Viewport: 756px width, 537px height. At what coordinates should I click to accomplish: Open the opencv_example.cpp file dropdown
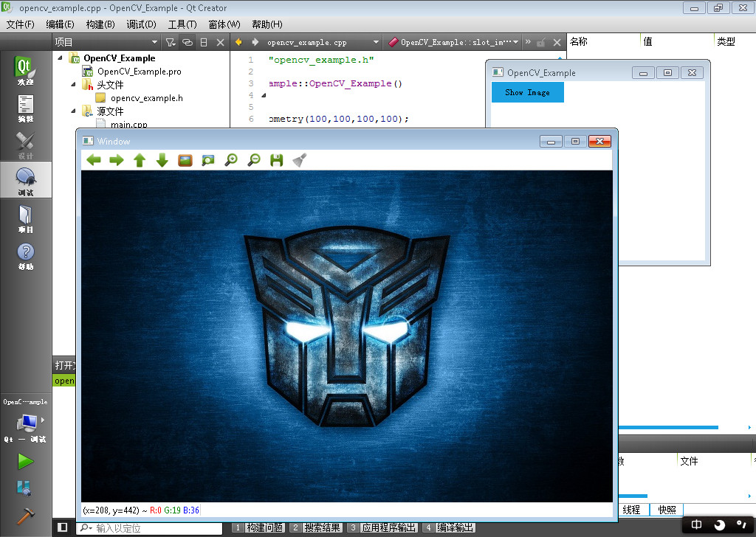pos(313,42)
